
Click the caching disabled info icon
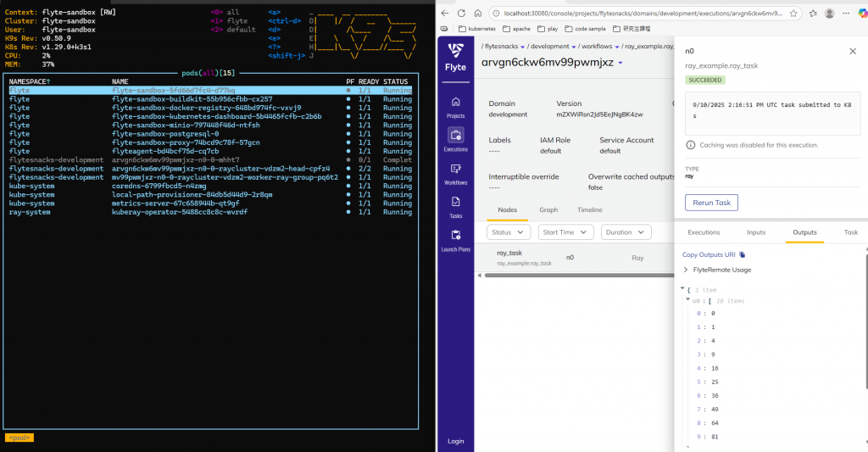pyautogui.click(x=690, y=145)
